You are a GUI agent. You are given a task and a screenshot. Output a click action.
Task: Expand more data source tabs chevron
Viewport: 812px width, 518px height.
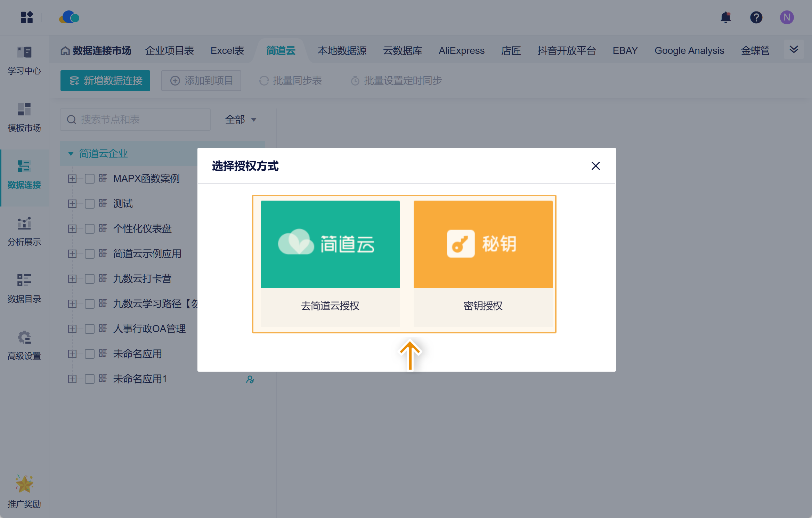click(x=794, y=50)
